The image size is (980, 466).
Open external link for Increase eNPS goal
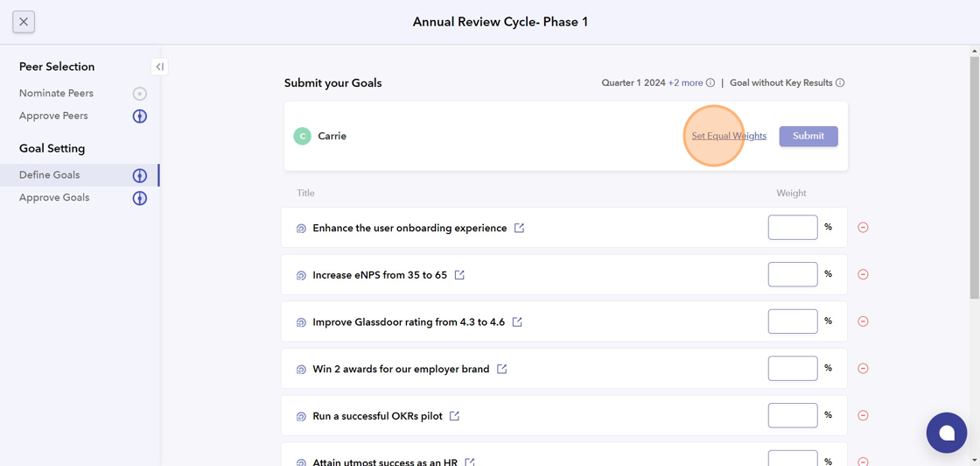pyautogui.click(x=459, y=275)
